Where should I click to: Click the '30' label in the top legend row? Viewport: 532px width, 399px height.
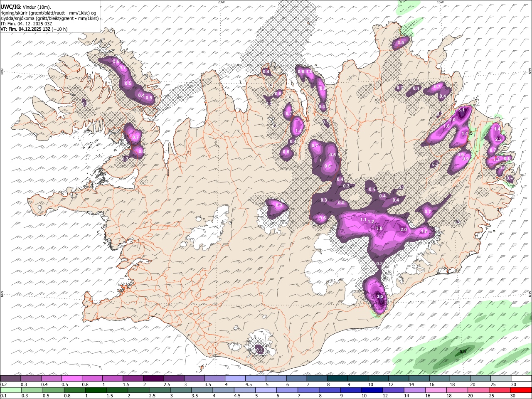513,384
